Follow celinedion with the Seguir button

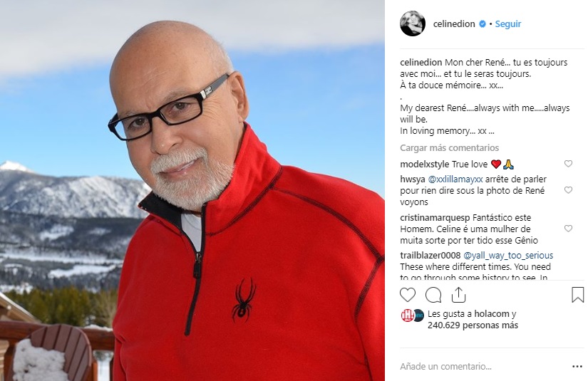(x=508, y=24)
